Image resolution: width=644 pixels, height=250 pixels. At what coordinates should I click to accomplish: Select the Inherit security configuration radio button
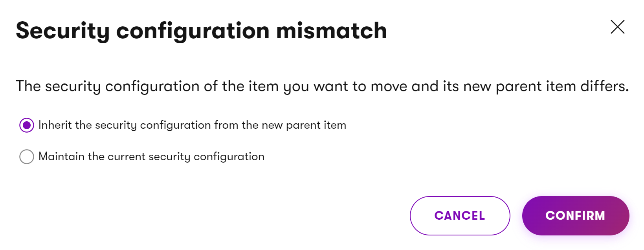(x=27, y=125)
